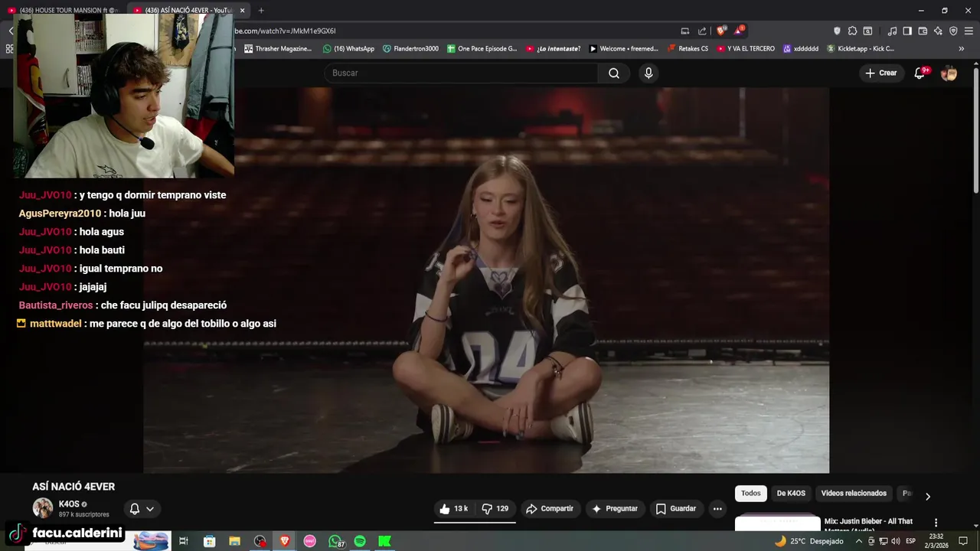Open Kicklet.app bookmark
Screen dimensions: 980x551
pyautogui.click(x=860, y=48)
